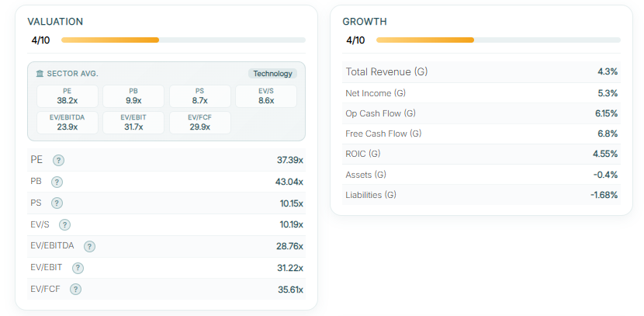Click the PE value 37.39x
Viewport: 644px width, 316px height.
pos(290,160)
